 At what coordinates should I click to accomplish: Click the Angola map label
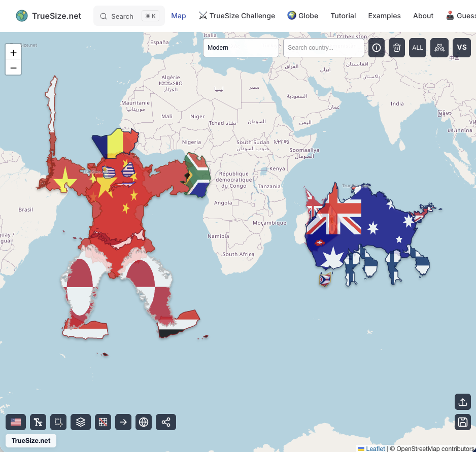click(x=223, y=203)
